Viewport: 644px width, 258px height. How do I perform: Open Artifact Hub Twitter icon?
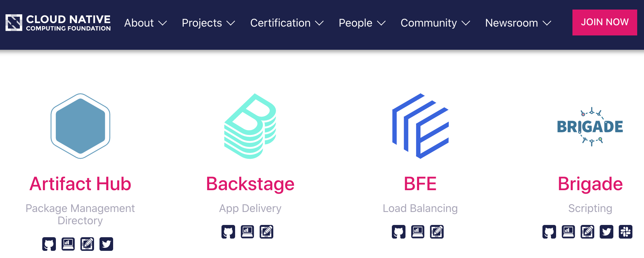[106, 244]
